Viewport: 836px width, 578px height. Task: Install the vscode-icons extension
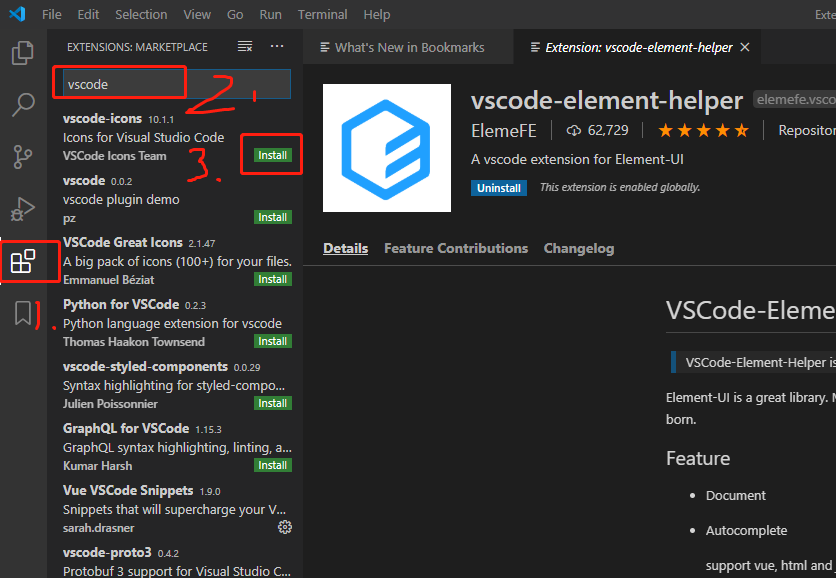(x=272, y=155)
